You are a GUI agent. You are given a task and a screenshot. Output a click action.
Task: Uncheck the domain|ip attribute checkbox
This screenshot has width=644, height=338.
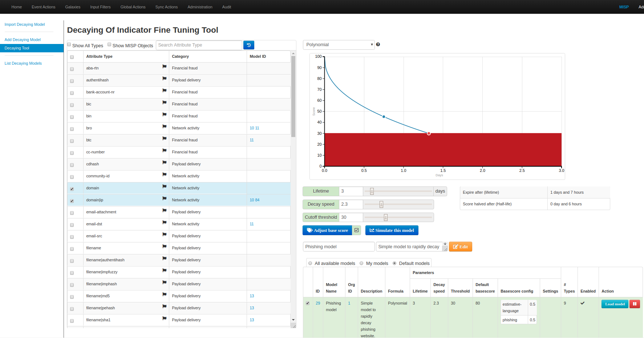coord(72,201)
